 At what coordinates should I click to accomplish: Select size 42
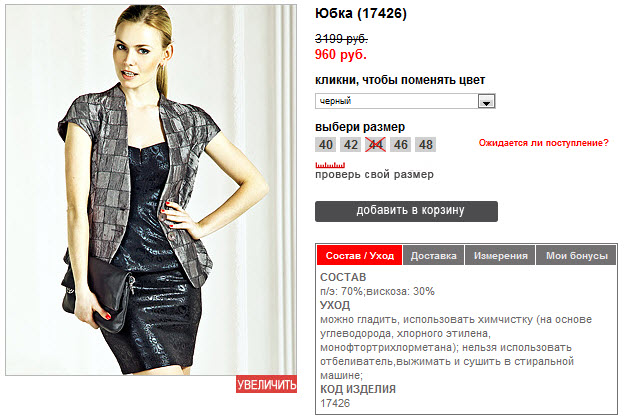pyautogui.click(x=350, y=145)
